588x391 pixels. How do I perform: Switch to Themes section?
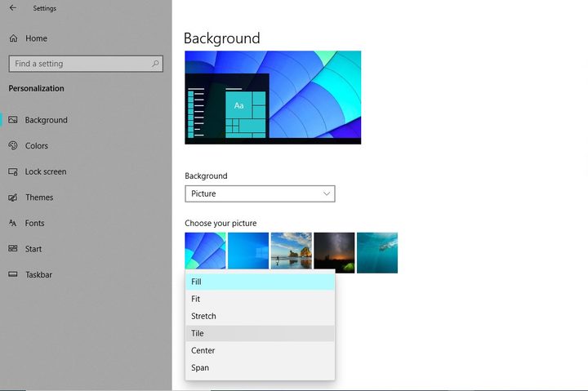(x=39, y=198)
